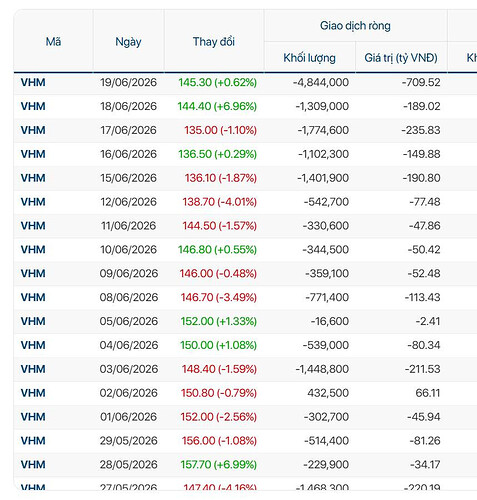Click price change 157.70 (+6.99%)
Viewport: 477px width, 500px height.
click(219, 464)
